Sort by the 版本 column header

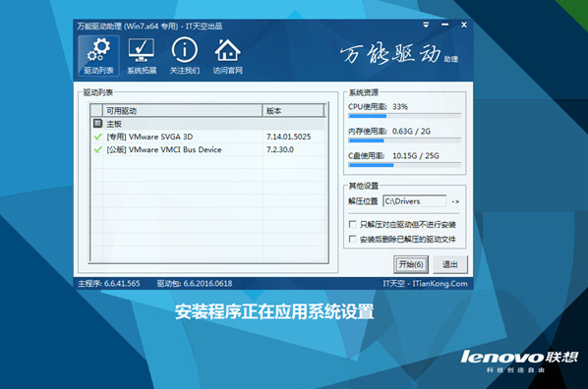point(293,111)
